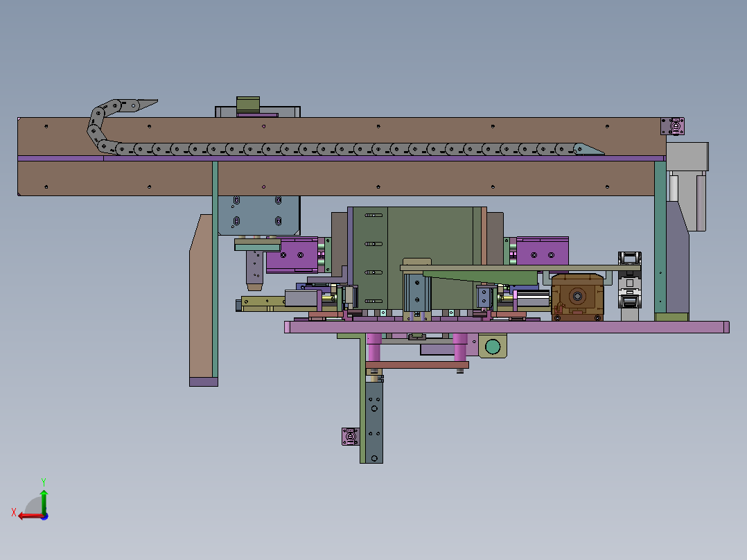Viewport: 747px width, 560px height.
Task: Select the olive block atop the beam
Action: pos(248,105)
